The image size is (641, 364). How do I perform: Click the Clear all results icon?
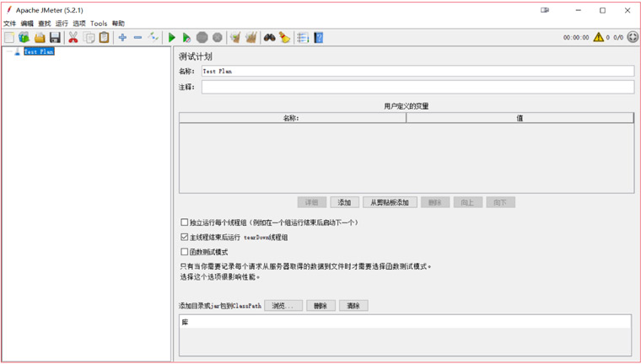pyautogui.click(x=250, y=38)
